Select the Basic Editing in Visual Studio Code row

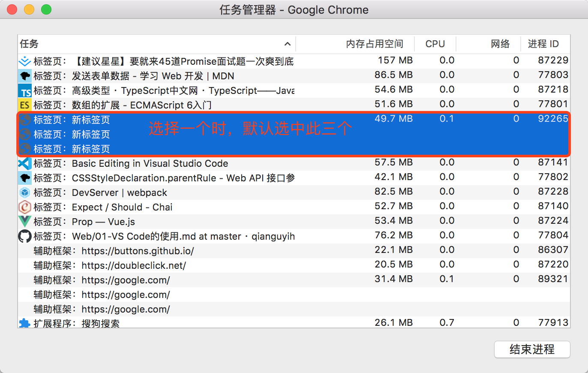[294, 163]
